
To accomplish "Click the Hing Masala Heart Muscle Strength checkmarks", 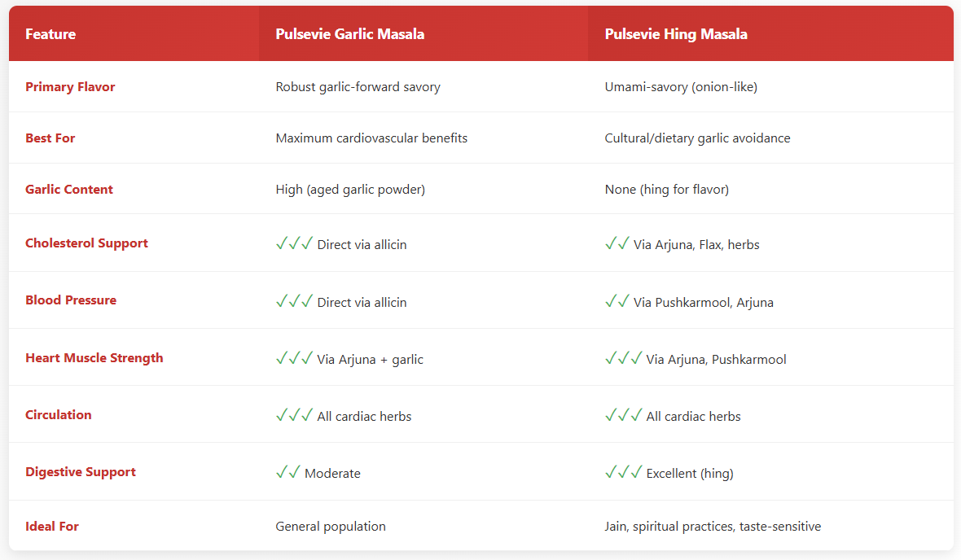I will coord(623,358).
